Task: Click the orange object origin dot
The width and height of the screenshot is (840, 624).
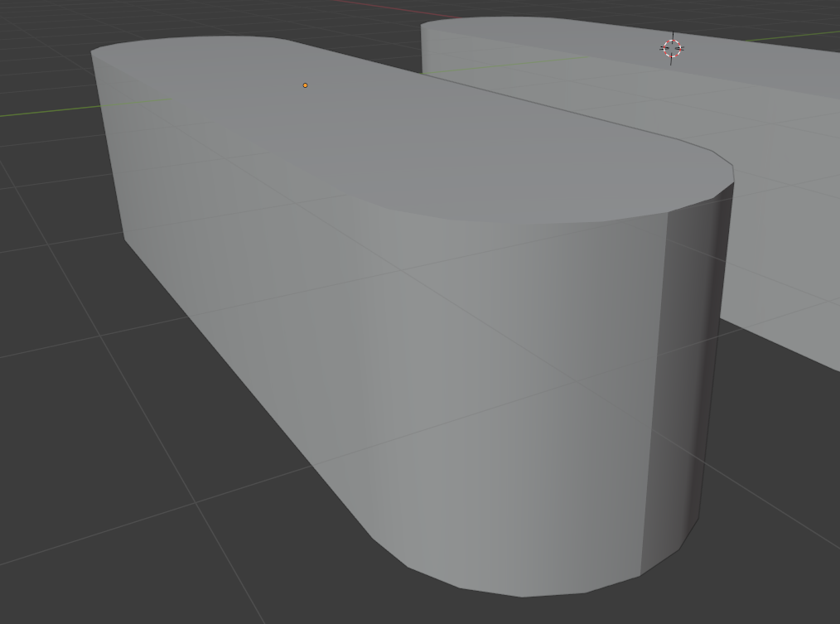Action: click(x=306, y=85)
